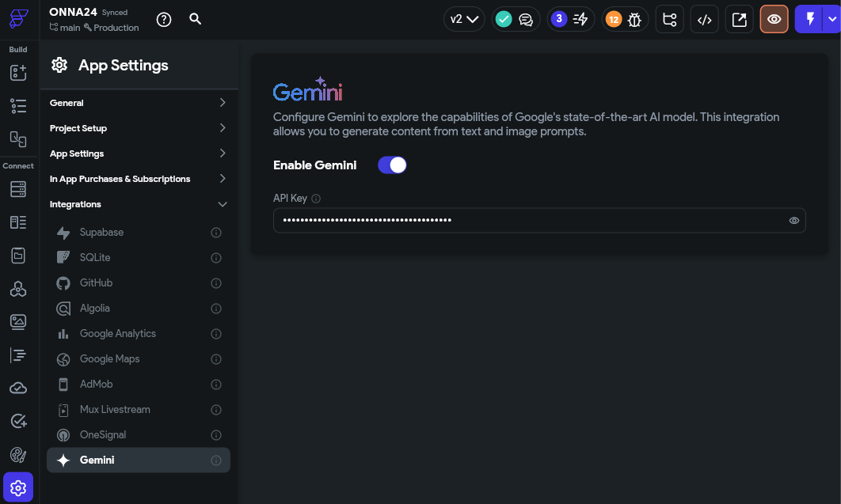The image size is (841, 504).
Task: Open the GitHub integration
Action: [139, 282]
